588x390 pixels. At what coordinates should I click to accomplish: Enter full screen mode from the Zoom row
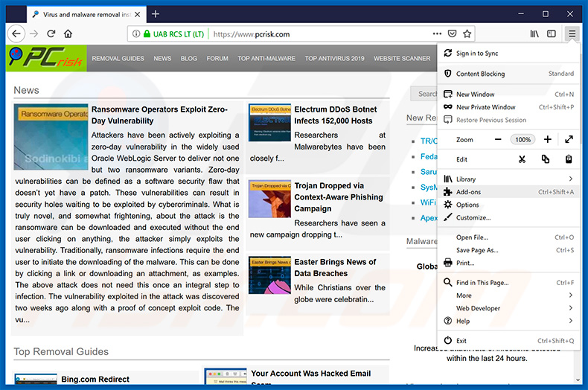(x=569, y=139)
